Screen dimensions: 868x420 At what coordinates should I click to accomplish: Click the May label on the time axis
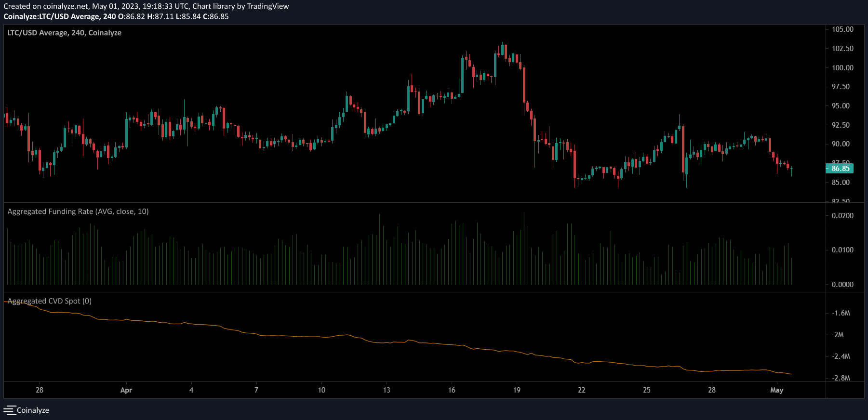(776, 390)
